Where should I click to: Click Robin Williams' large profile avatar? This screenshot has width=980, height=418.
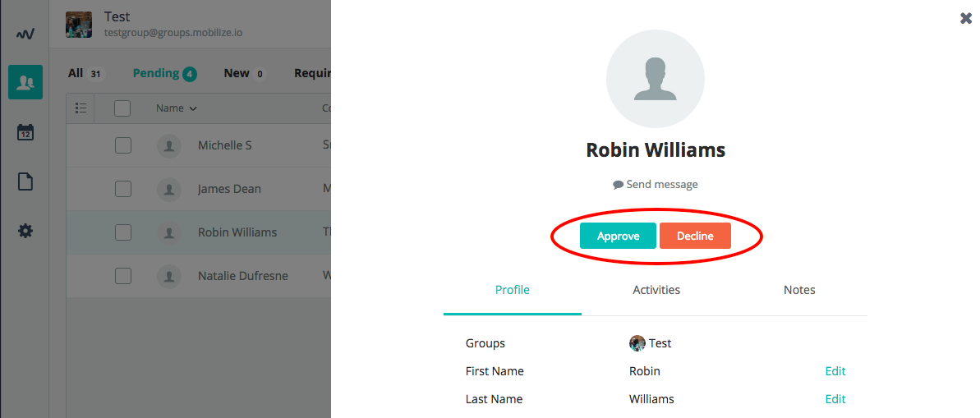pyautogui.click(x=655, y=79)
